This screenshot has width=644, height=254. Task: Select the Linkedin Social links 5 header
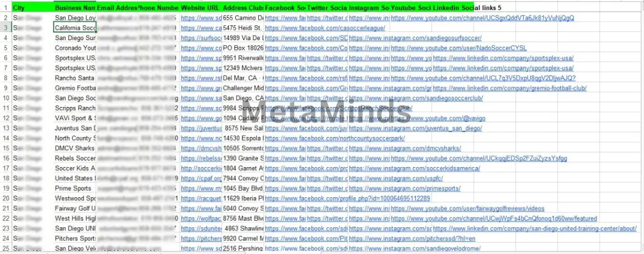pos(467,8)
